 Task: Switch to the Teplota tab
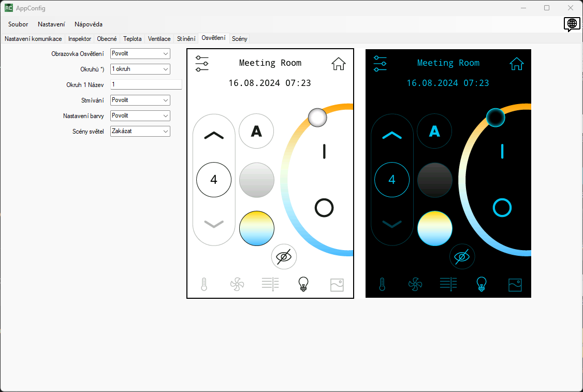point(133,39)
